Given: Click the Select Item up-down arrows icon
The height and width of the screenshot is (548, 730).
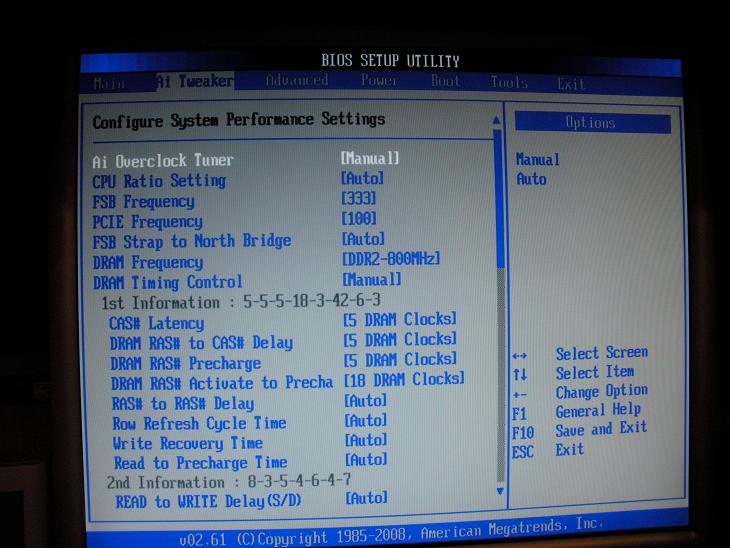Looking at the screenshot, I should [520, 374].
